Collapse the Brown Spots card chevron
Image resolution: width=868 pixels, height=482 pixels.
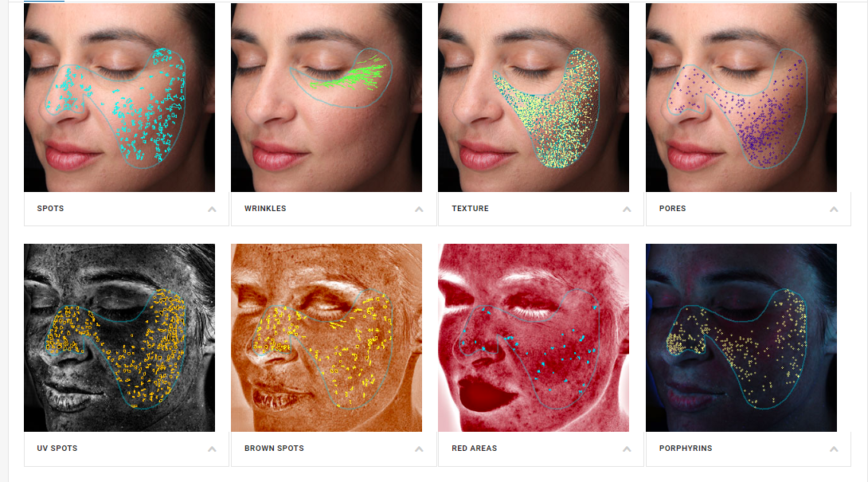[x=419, y=449]
